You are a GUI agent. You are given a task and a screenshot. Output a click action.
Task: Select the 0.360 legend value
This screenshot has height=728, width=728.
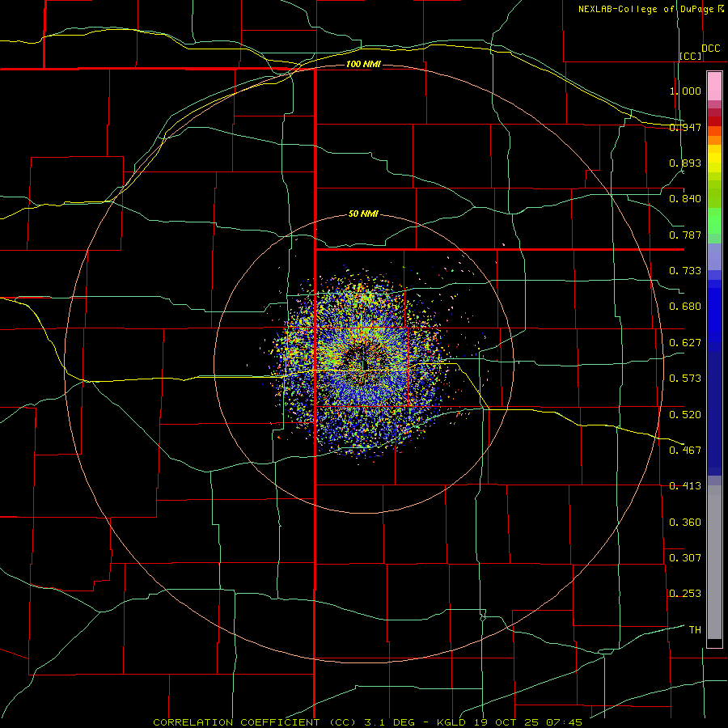coord(685,523)
